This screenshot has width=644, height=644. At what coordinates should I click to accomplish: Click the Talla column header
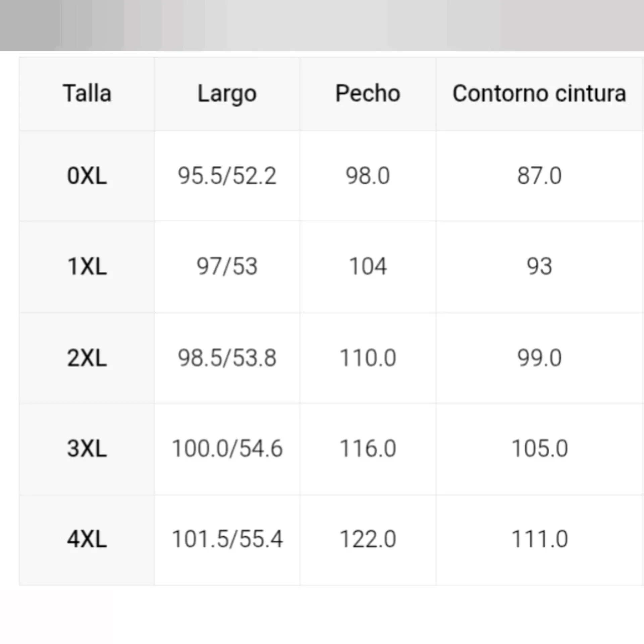point(87,93)
